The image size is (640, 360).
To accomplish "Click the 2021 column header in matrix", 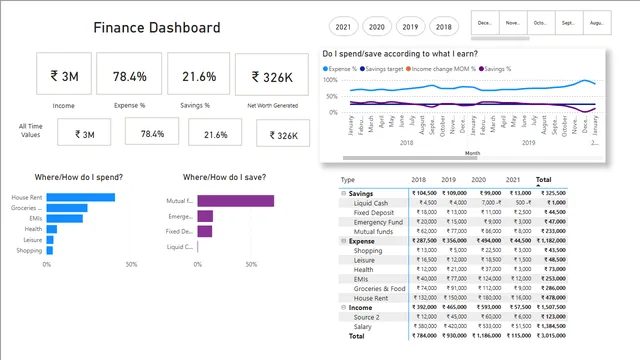I will coord(513,180).
